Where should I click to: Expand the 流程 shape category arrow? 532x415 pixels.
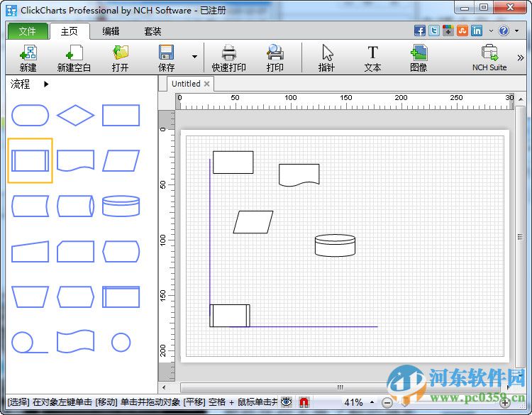point(46,84)
